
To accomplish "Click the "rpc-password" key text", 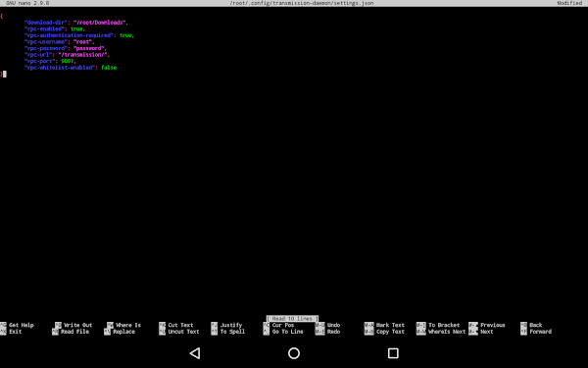I will pos(46,48).
